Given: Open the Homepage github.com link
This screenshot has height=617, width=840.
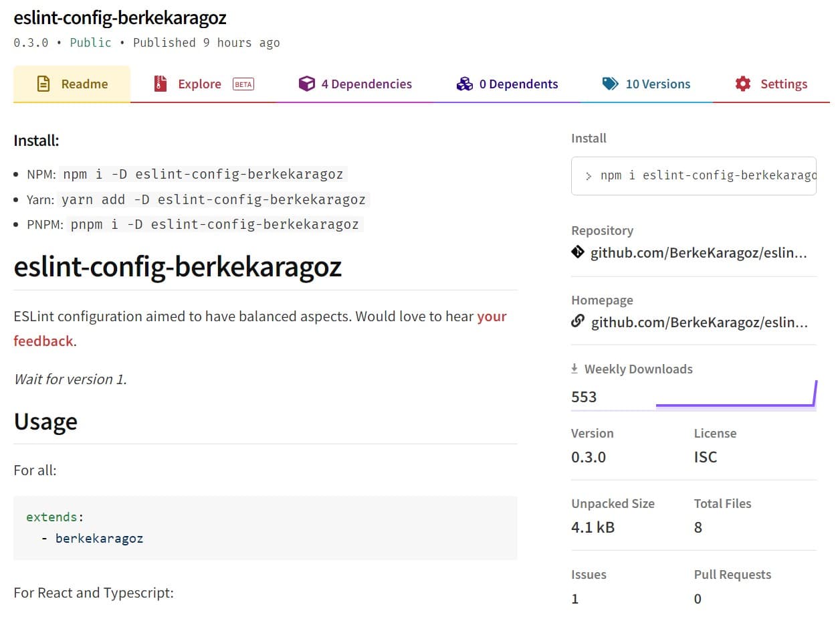Looking at the screenshot, I should (700, 322).
